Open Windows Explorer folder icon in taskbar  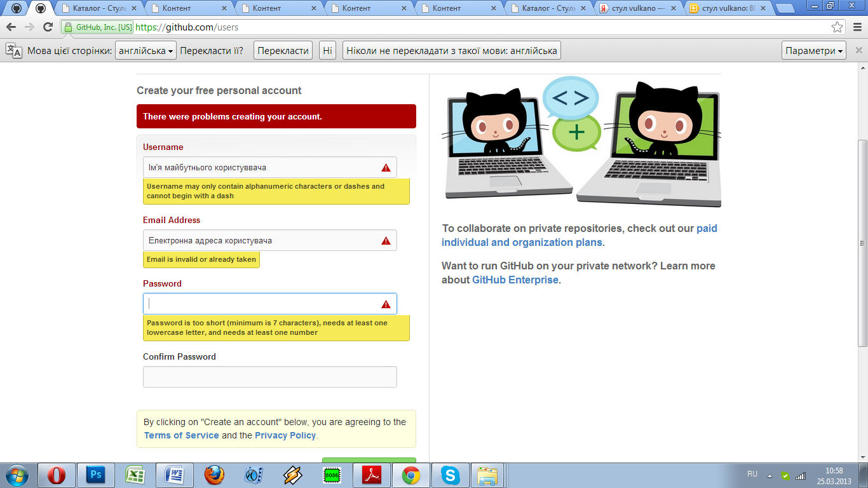coord(488,475)
